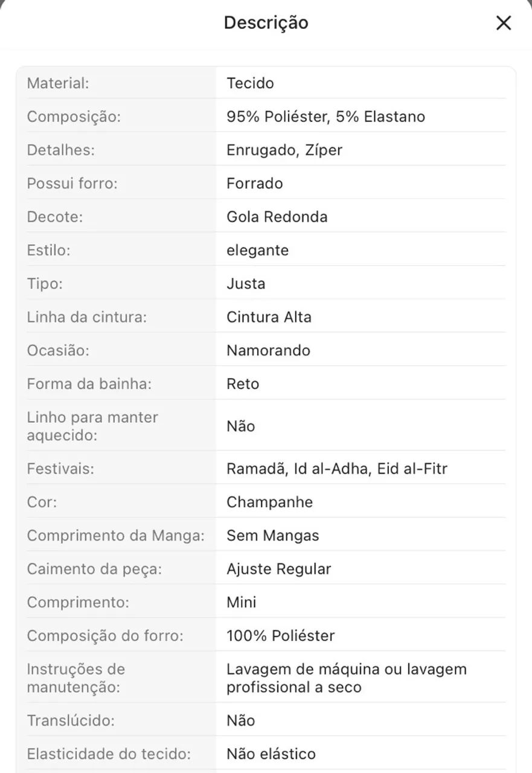532x773 pixels.
Task: Select the Forma da bainha value Reto
Action: (243, 384)
